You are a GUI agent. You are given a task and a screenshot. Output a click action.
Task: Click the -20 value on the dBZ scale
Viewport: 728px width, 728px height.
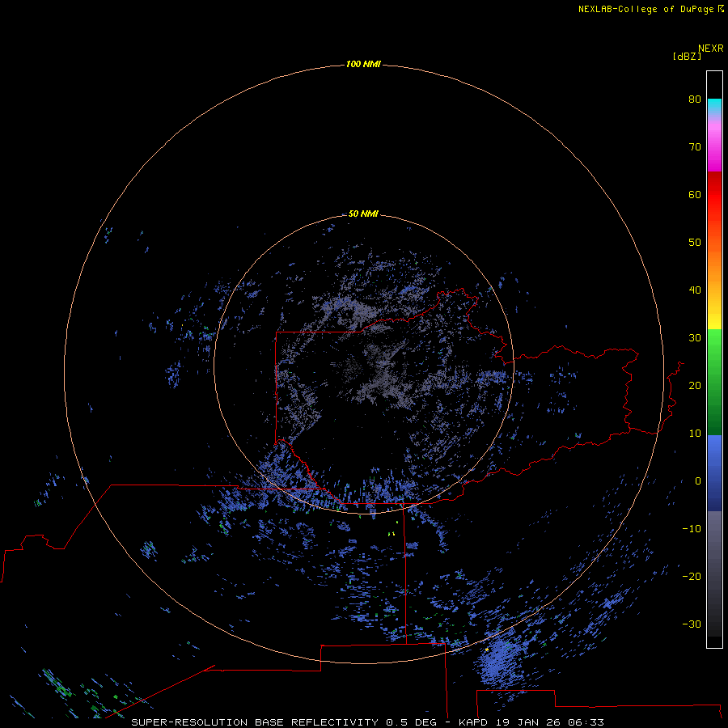click(x=692, y=576)
